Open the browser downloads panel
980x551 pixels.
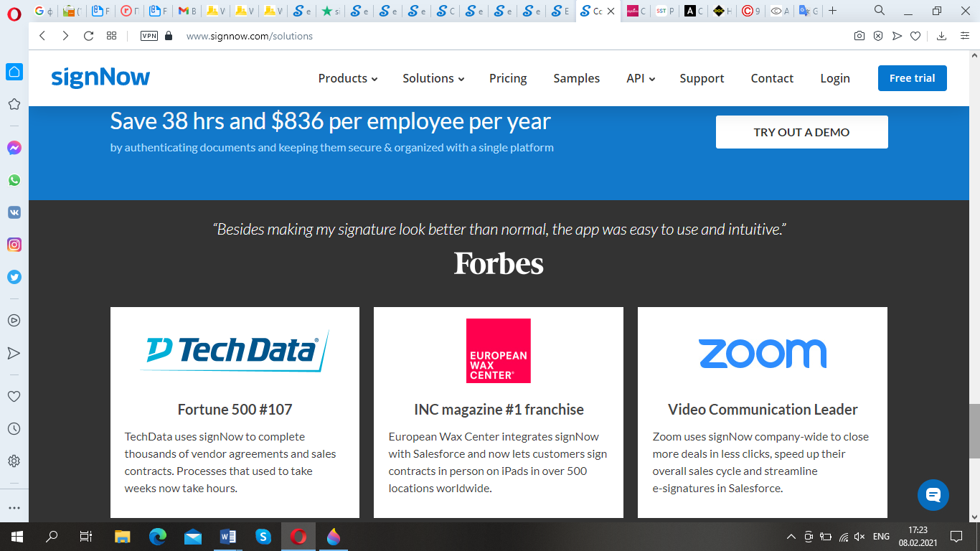point(942,36)
